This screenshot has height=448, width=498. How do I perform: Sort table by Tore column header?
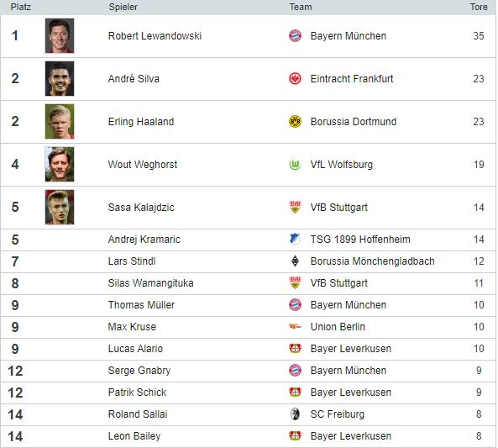[x=479, y=7]
